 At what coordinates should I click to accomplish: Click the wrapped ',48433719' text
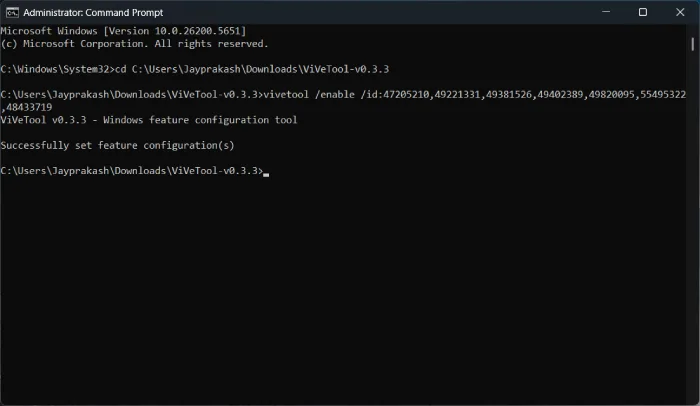(x=27, y=107)
